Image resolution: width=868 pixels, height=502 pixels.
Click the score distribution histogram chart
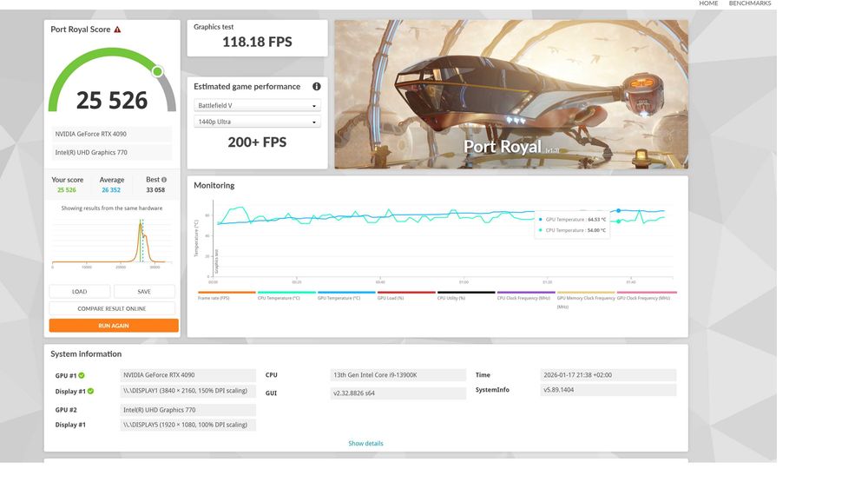point(112,242)
